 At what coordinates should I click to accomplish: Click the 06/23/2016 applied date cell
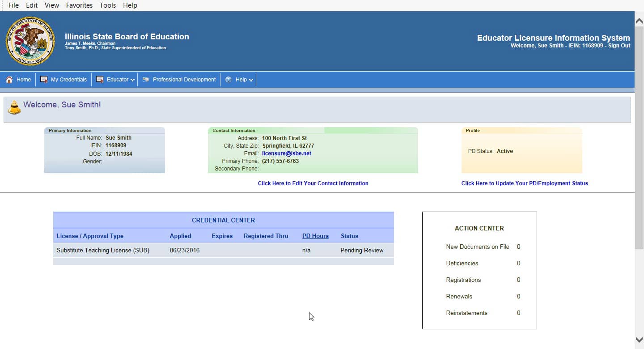(185, 251)
